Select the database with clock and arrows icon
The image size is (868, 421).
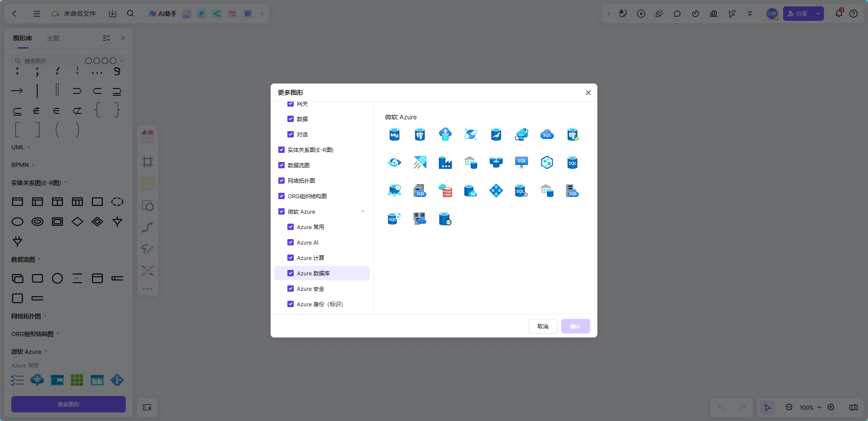[x=394, y=191]
